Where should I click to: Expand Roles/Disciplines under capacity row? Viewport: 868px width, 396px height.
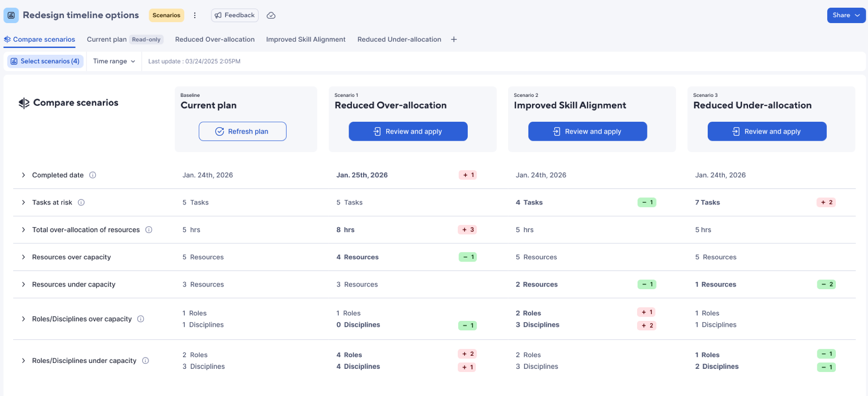click(x=24, y=361)
